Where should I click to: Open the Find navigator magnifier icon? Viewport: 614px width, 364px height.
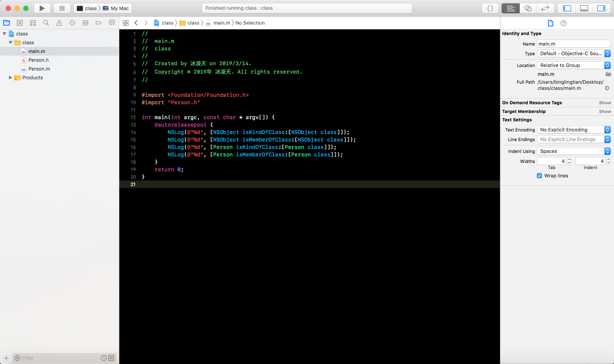(x=46, y=23)
